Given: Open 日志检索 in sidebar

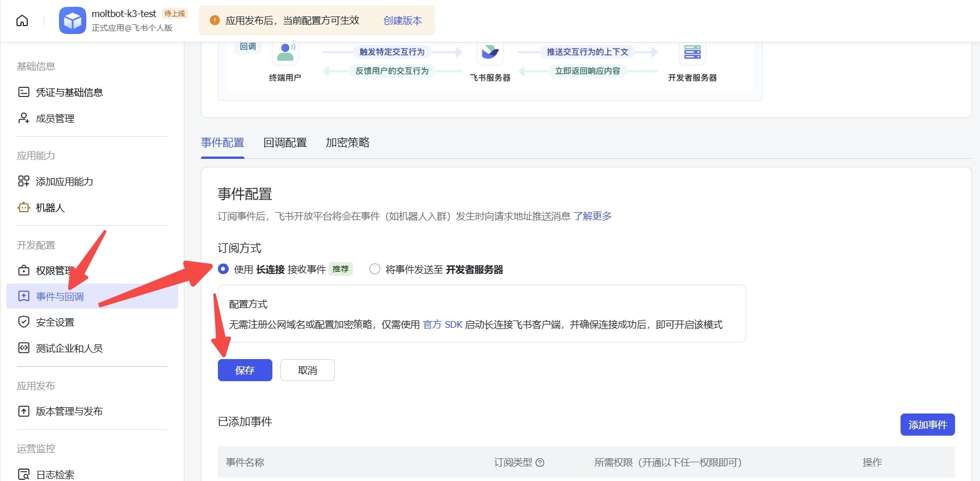Looking at the screenshot, I should pyautogui.click(x=54, y=475).
